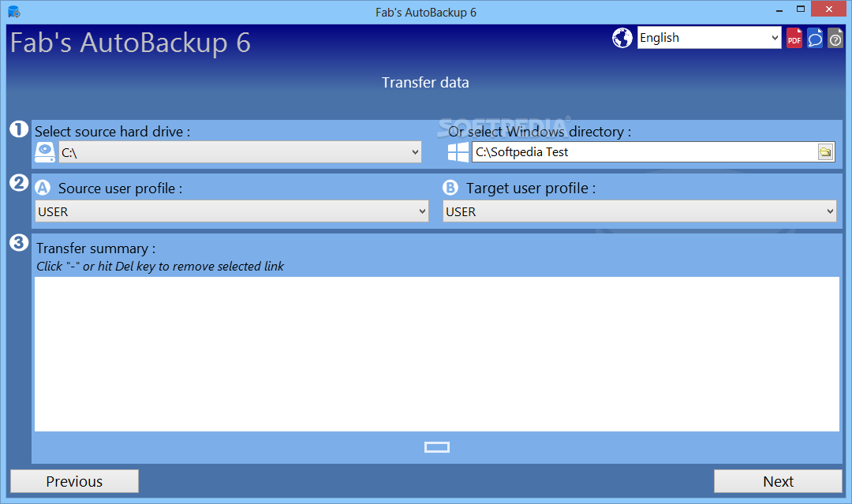The width and height of the screenshot is (852, 504).
Task: Expand the source hard drive dropdown
Action: coord(240,152)
